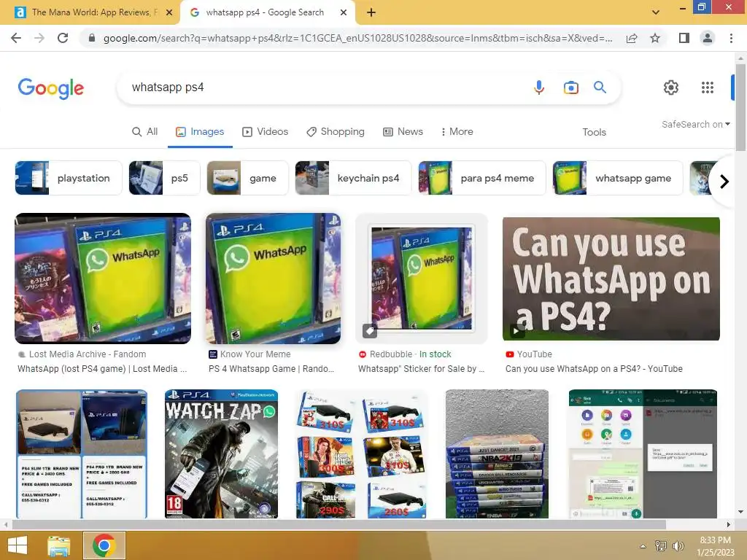Click the lock icon in address bar
This screenshot has height=560, width=747.
(92, 38)
